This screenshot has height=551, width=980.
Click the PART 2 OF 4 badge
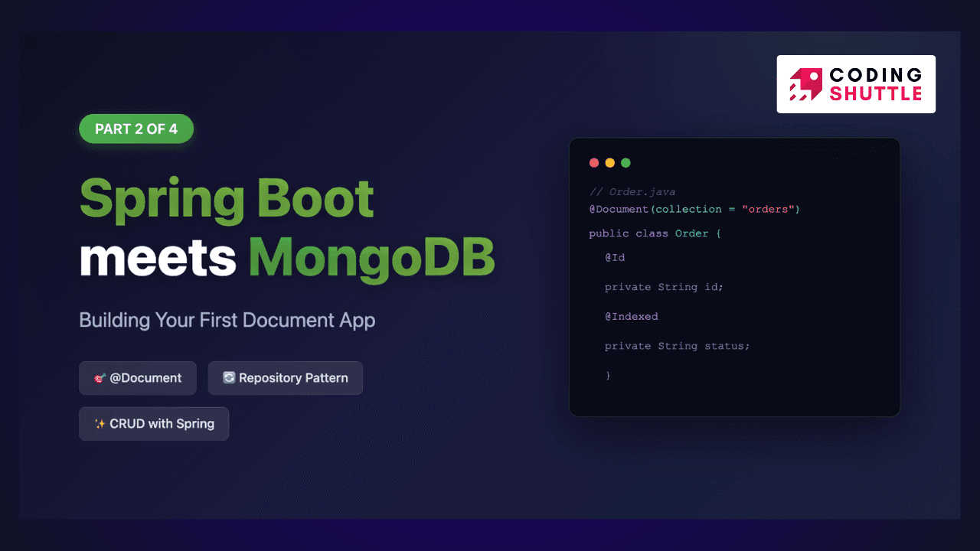pyautogui.click(x=136, y=129)
